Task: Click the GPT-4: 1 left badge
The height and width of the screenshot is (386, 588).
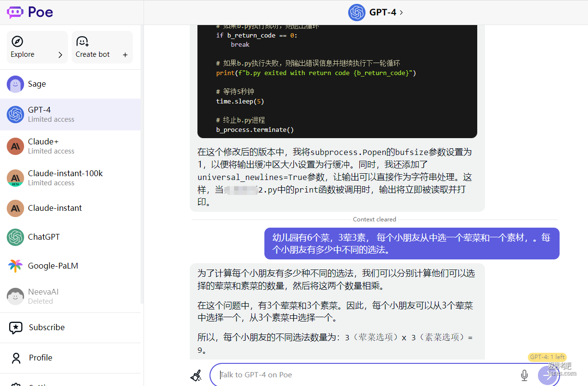Action: (547, 357)
